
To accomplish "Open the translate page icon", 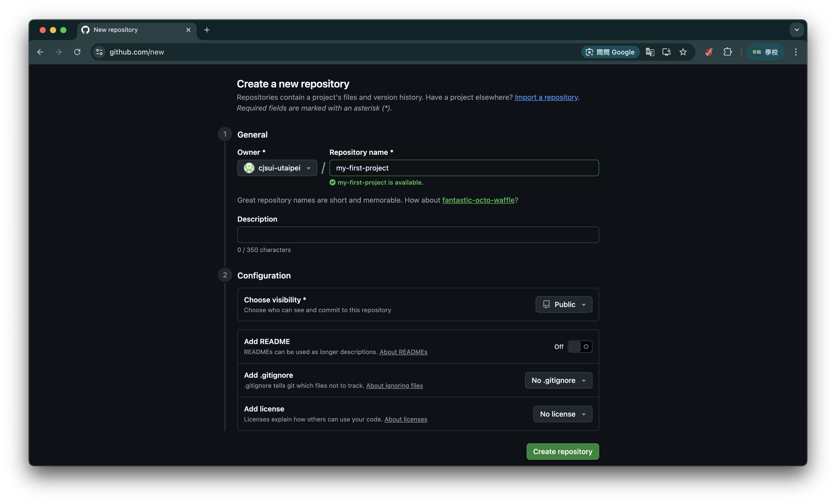I will point(650,52).
